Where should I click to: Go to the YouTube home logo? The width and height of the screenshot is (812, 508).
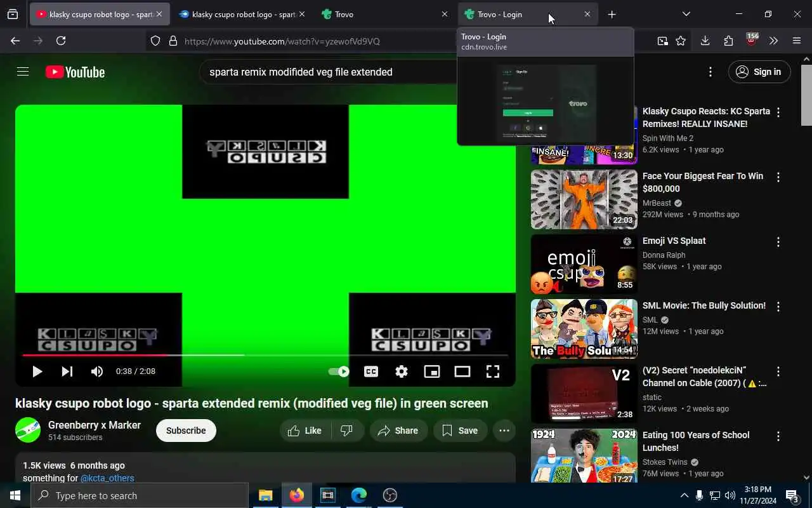(75, 72)
